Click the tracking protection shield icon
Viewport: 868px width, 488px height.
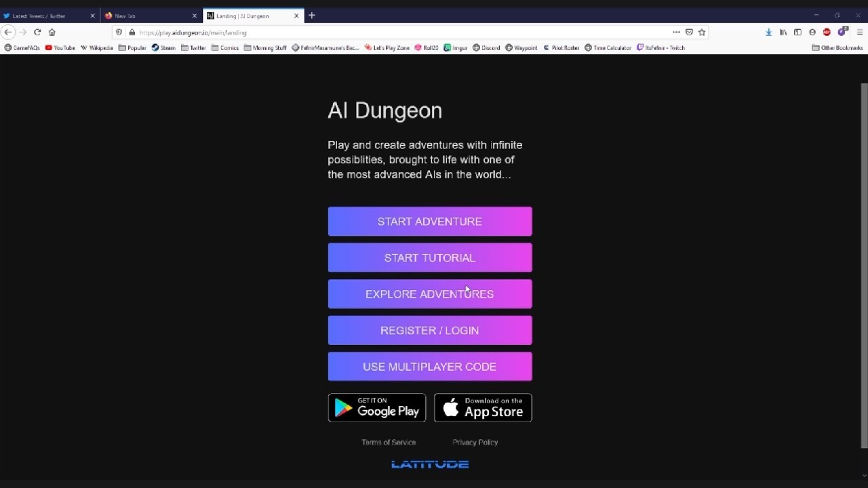(x=119, y=32)
